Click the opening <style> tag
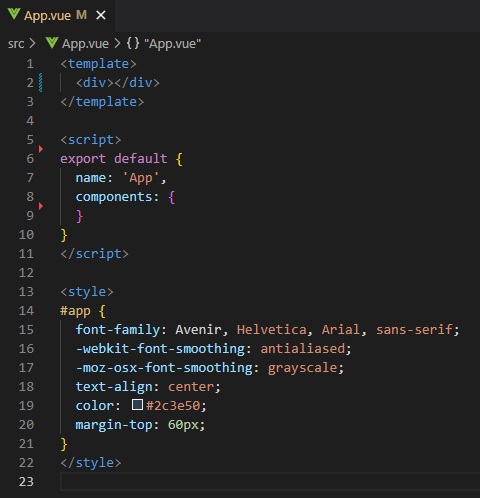Screen dimensions: 480x498 87,292
